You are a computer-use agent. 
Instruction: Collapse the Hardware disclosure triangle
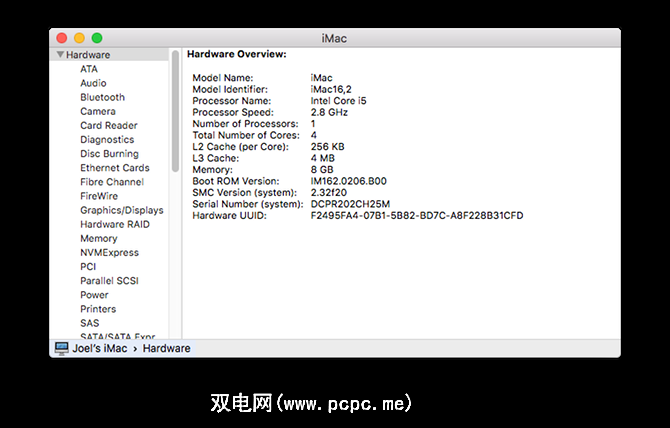(60, 55)
